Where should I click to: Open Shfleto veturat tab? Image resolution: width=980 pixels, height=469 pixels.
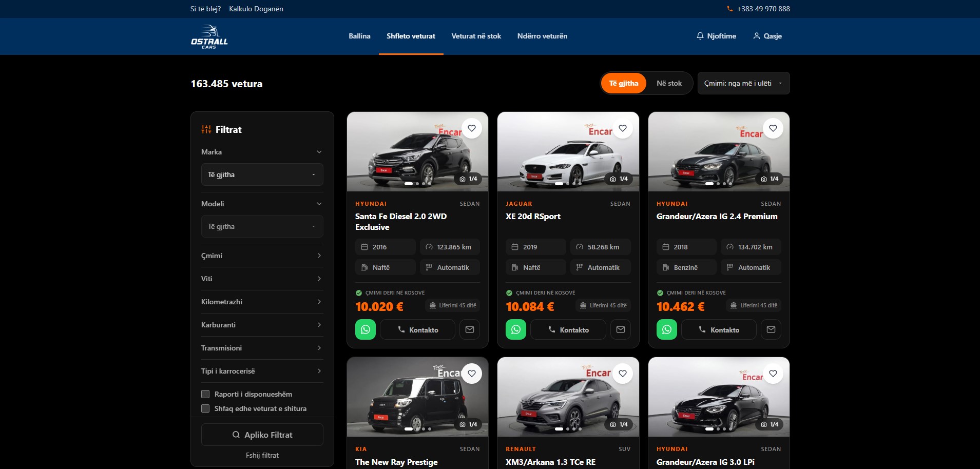[x=411, y=36]
